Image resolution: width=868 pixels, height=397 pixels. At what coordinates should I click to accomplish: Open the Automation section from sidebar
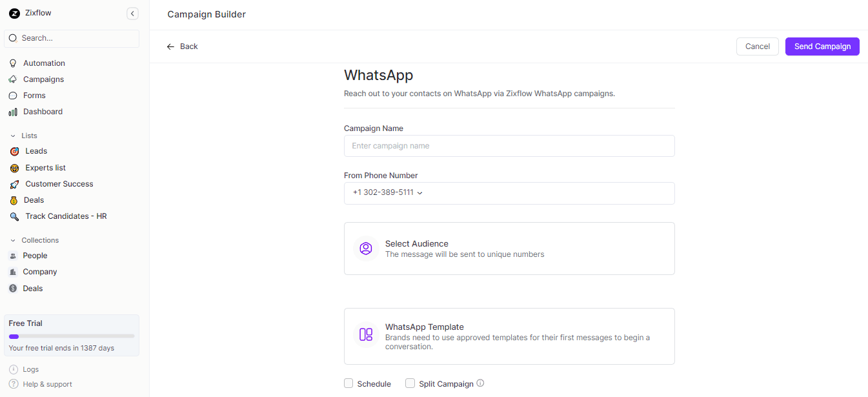pyautogui.click(x=43, y=63)
